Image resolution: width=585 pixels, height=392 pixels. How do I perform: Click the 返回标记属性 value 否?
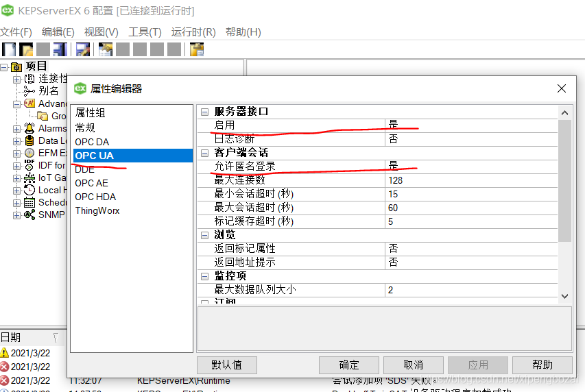coord(471,249)
